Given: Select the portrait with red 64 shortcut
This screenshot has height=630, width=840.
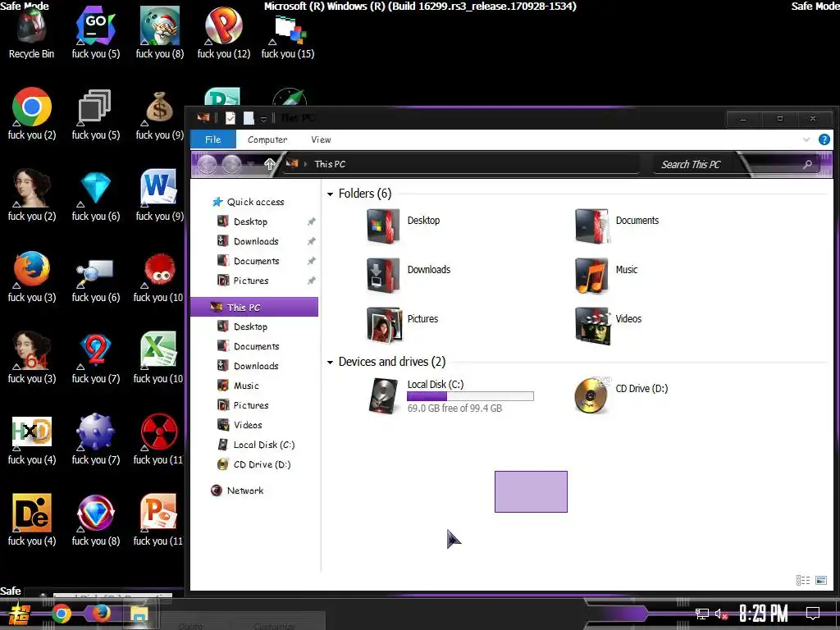Looking at the screenshot, I should tap(32, 358).
